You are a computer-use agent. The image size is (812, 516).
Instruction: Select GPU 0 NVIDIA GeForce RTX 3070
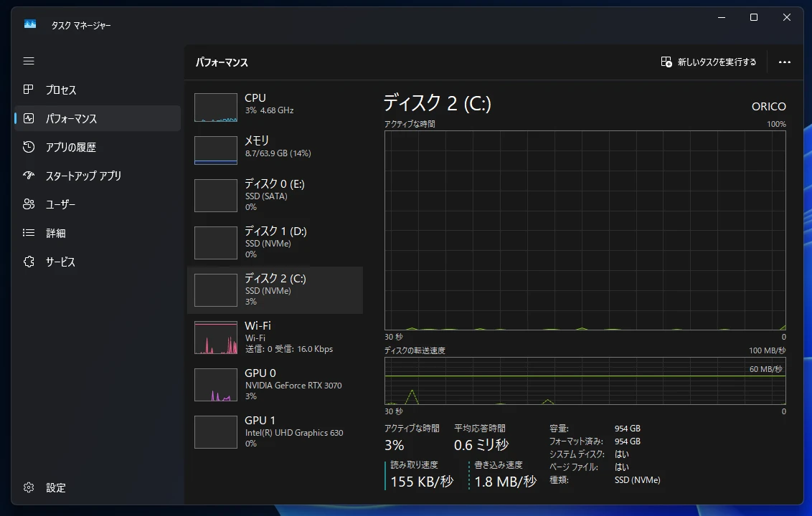(275, 384)
